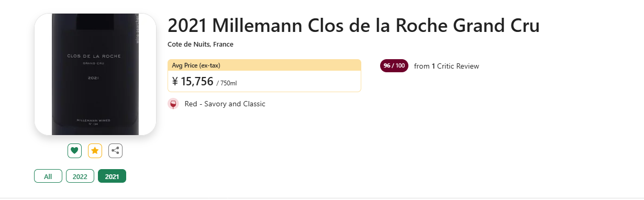Click the 2021 Millemann Clos de la Roche title

tap(353, 25)
